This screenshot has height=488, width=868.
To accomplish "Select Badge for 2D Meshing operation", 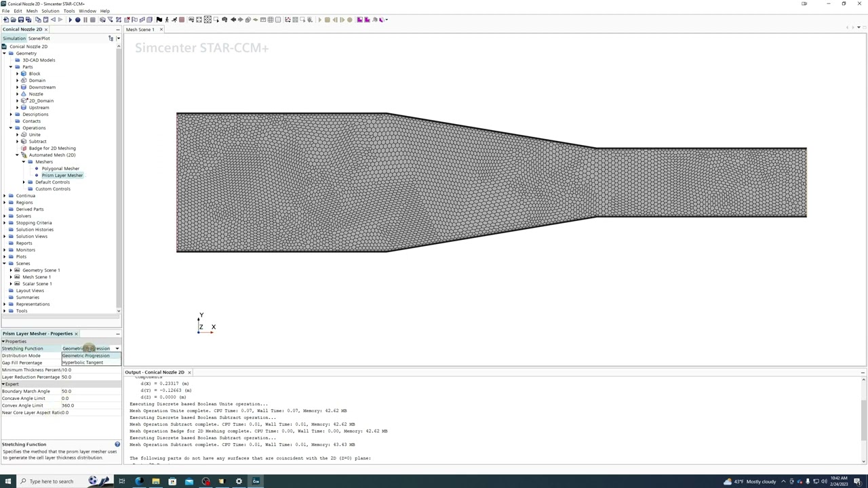I will (x=52, y=148).
